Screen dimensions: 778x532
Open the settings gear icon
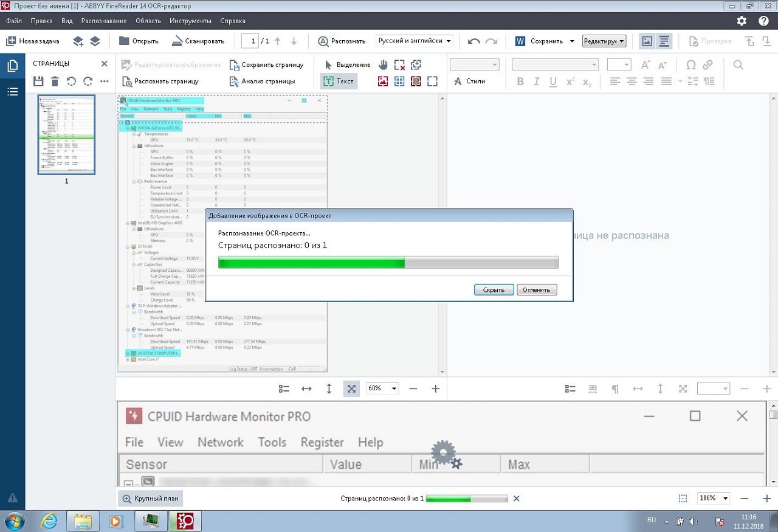click(742, 21)
